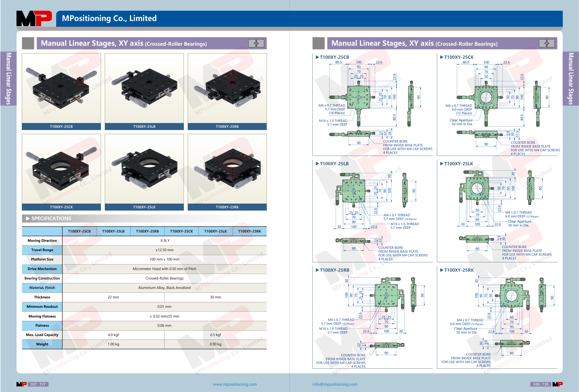This screenshot has width=579, height=392.
Task: Open the T100XY-25CB product photo
Action: [61, 88]
